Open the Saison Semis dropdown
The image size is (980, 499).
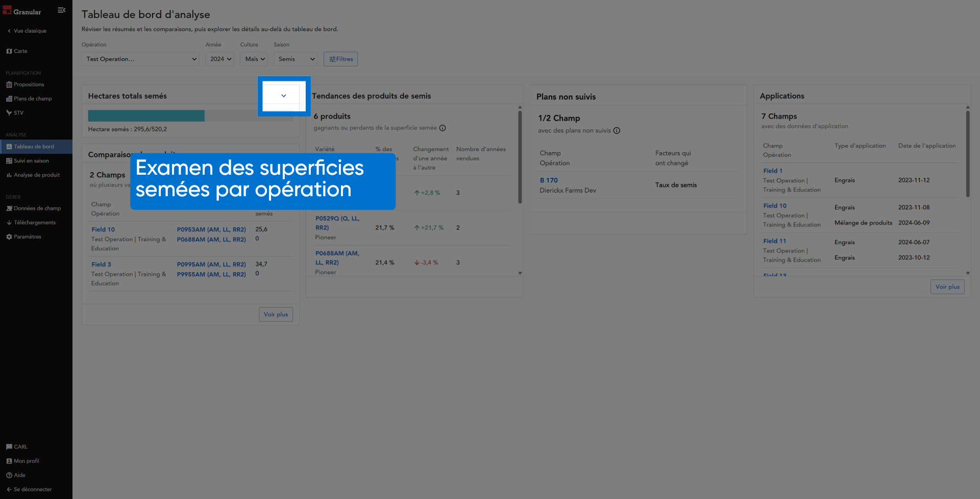coord(296,59)
